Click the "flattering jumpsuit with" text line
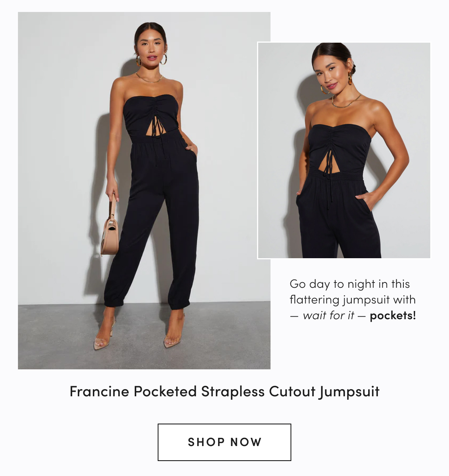Image resolution: width=449 pixels, height=476 pixels. point(352,300)
